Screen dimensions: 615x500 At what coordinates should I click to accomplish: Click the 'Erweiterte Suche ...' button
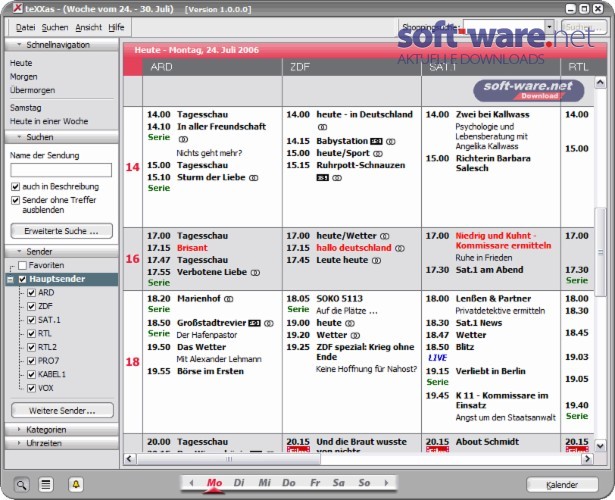(62, 231)
